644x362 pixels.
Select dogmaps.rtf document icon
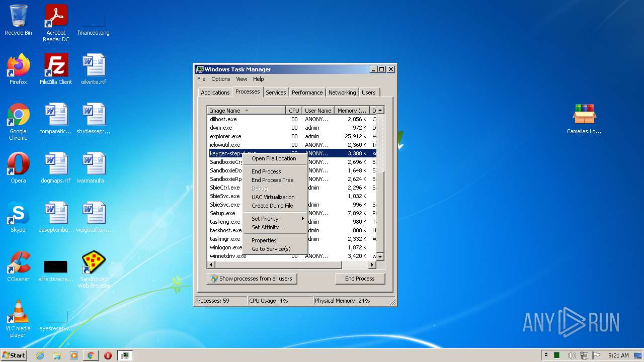(56, 168)
